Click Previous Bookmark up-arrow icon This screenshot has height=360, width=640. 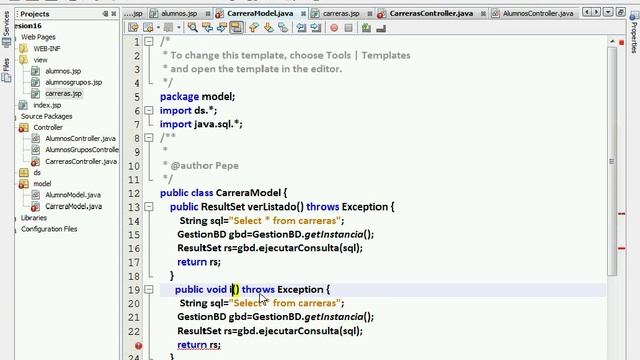pos(254,28)
